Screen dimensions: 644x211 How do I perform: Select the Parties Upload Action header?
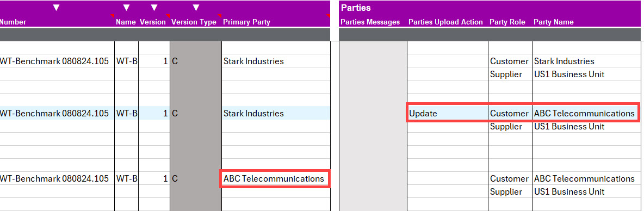(x=445, y=22)
